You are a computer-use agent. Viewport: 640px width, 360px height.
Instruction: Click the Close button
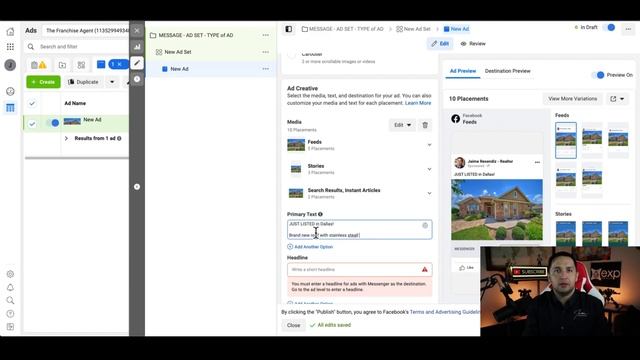click(x=293, y=325)
